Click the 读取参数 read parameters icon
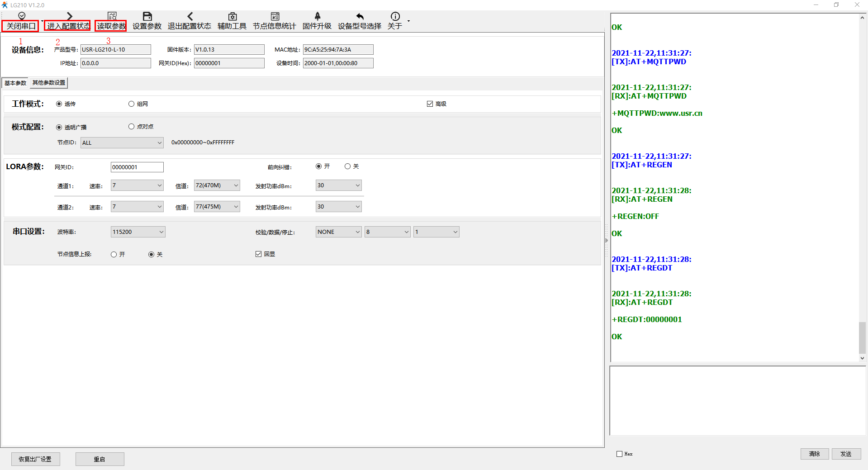 pos(112,16)
